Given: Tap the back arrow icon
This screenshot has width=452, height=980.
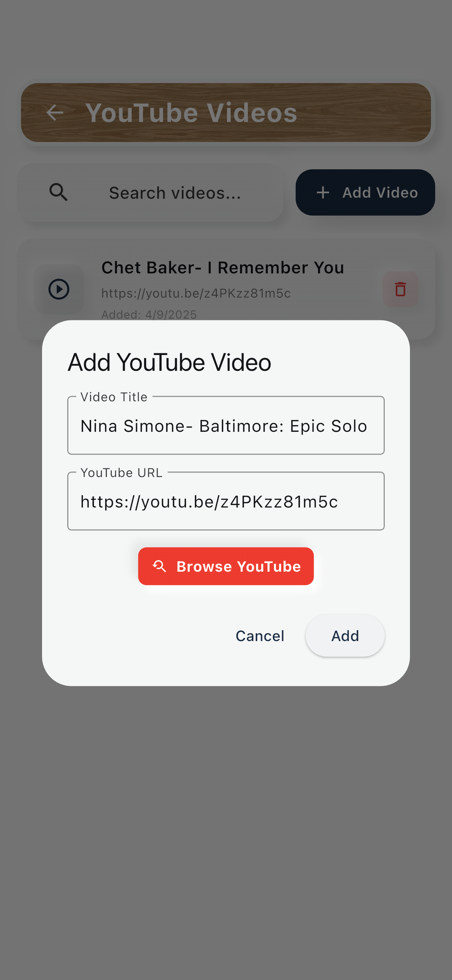Looking at the screenshot, I should coord(55,113).
